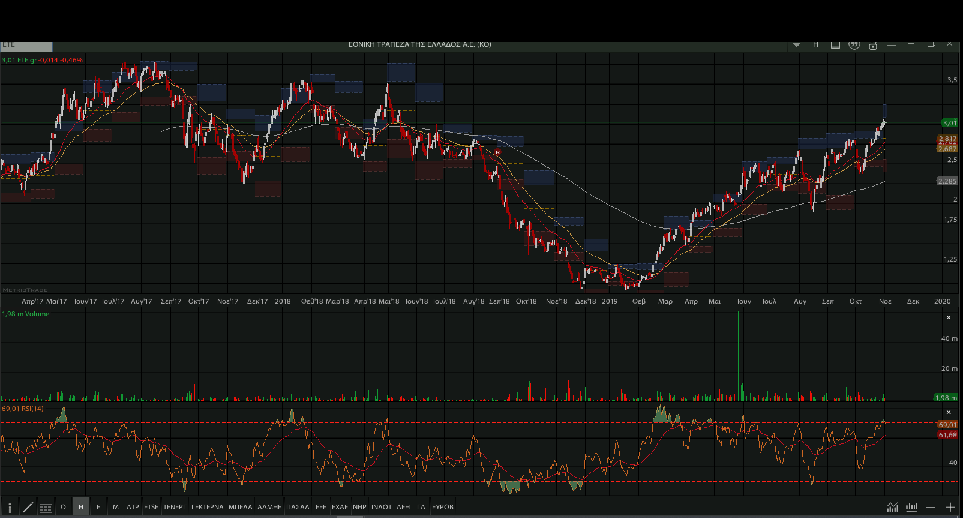Click the last period button in bottom toolbar
963x518 pixels.
point(443,508)
